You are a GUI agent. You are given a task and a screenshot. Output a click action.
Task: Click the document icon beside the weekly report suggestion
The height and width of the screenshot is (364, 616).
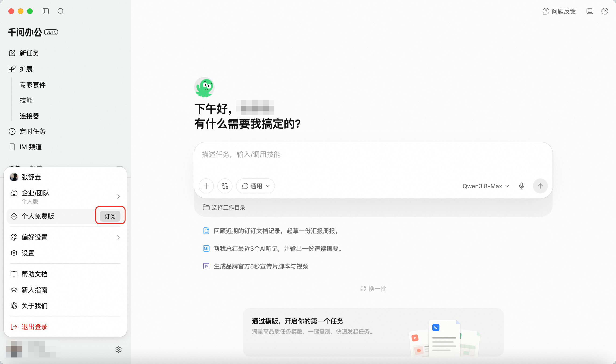pyautogui.click(x=206, y=231)
